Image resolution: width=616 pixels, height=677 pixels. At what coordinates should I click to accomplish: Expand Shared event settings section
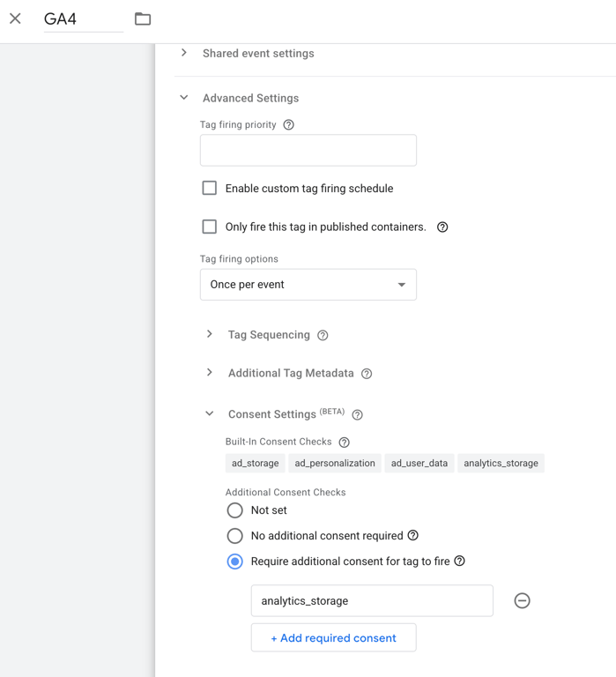click(184, 53)
